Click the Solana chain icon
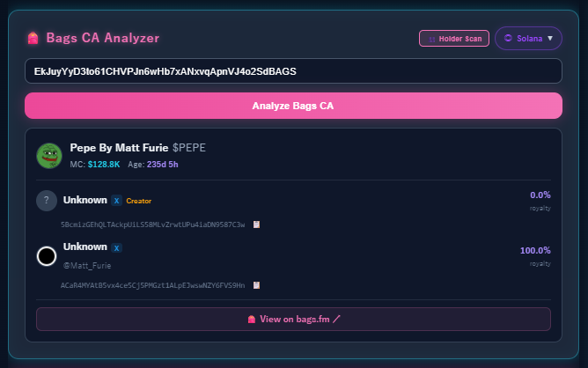Screen dimensions: 588x368 coord(508,38)
